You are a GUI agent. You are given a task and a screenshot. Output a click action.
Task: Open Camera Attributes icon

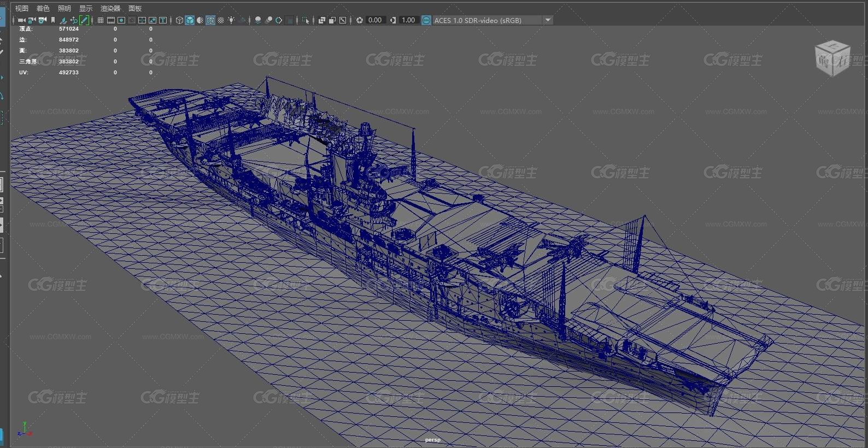point(43,20)
